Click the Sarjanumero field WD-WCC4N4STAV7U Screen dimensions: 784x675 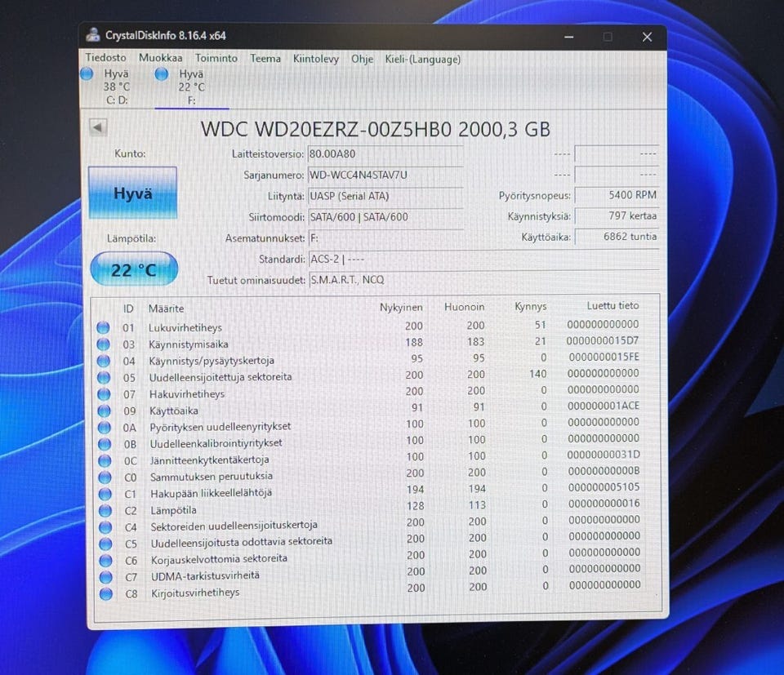point(385,175)
